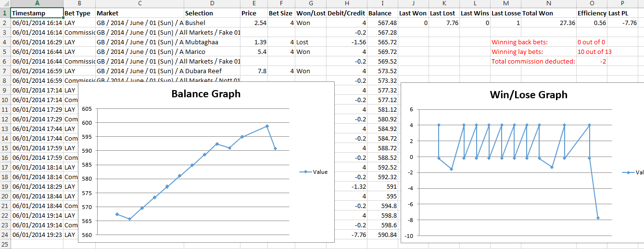644x249 pixels.
Task: Click the Last PL header cell
Action: click(622, 13)
